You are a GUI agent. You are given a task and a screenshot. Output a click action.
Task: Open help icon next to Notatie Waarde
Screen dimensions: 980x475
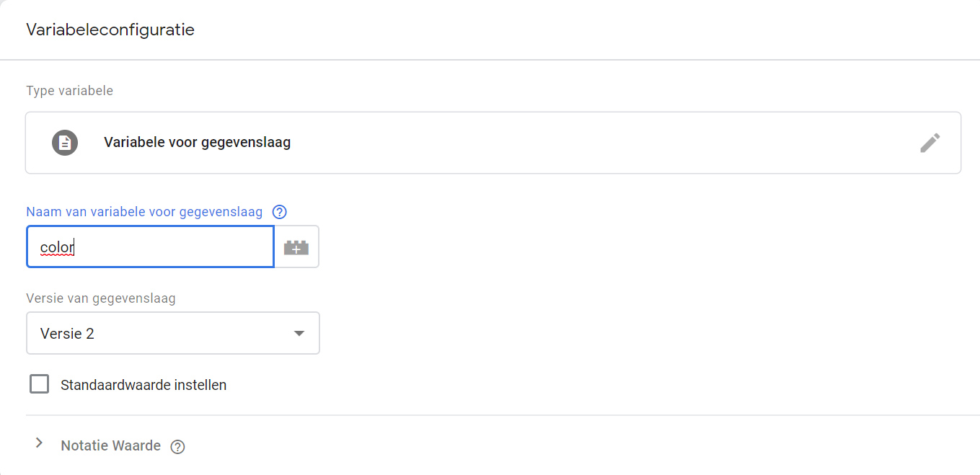pyautogui.click(x=177, y=446)
